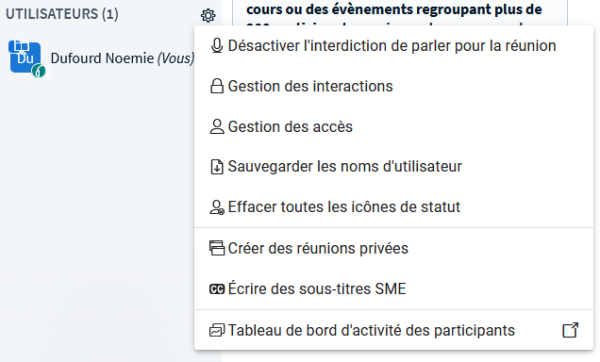
Task: Select Désactiver l'interdiction de parler pour la réunion
Action: (x=394, y=46)
